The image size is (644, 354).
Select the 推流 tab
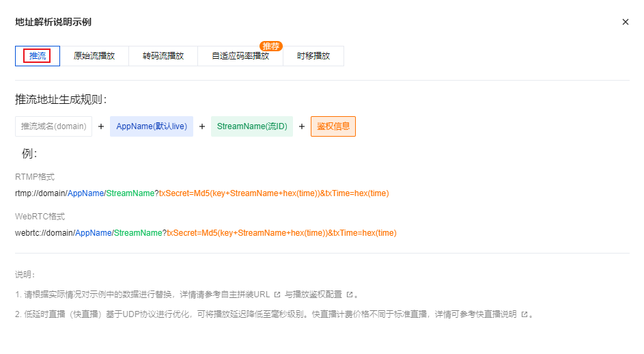tap(38, 56)
